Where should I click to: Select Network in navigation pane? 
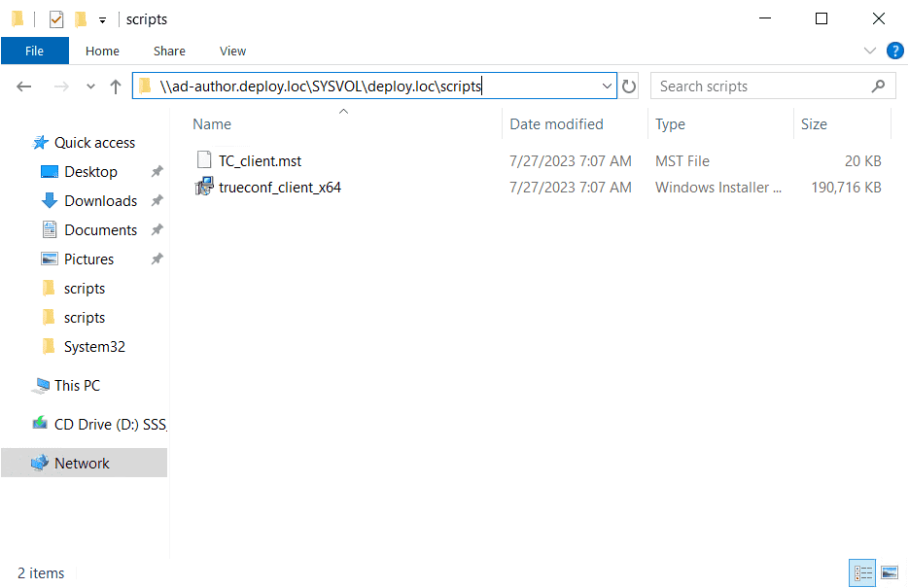[x=82, y=463]
